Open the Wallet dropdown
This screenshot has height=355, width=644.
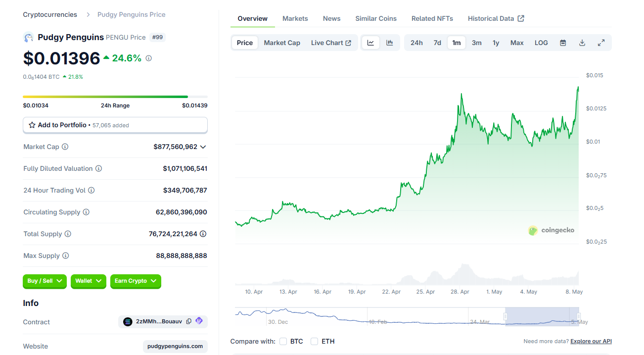(x=89, y=281)
